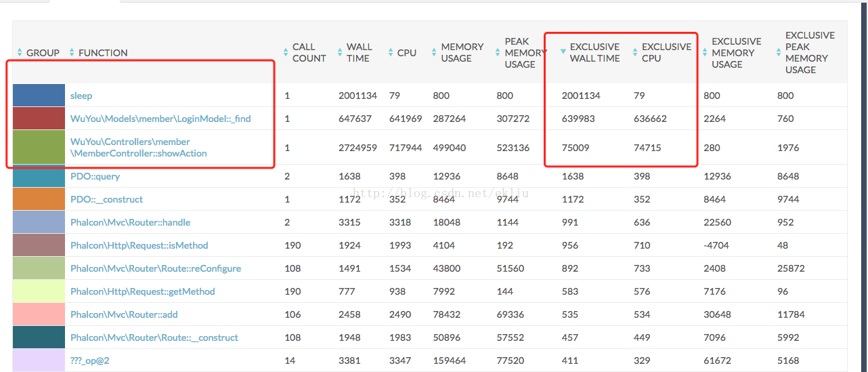Click the green swatch for MemberController::showAction

[x=39, y=147]
